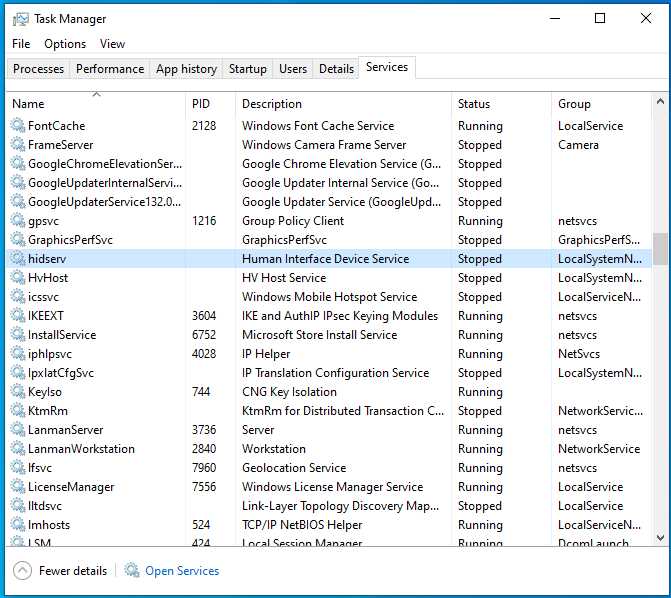This screenshot has height=598, width=671.
Task: Open the Options menu
Action: click(x=65, y=44)
